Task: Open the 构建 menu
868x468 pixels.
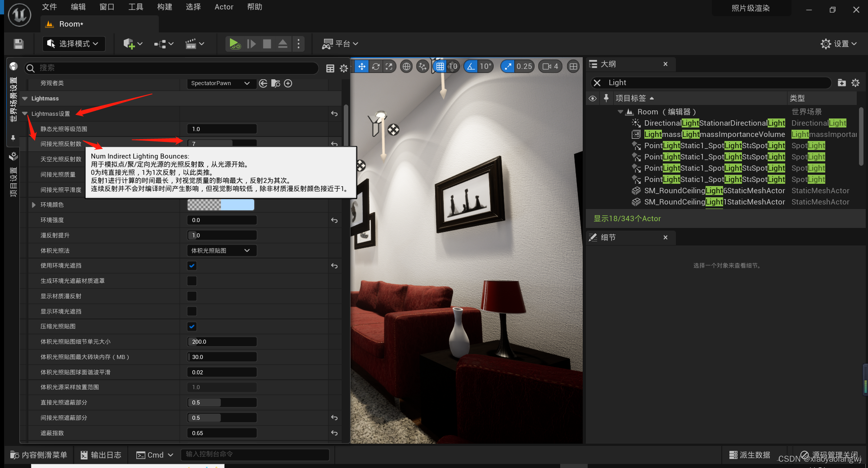Action: click(164, 7)
